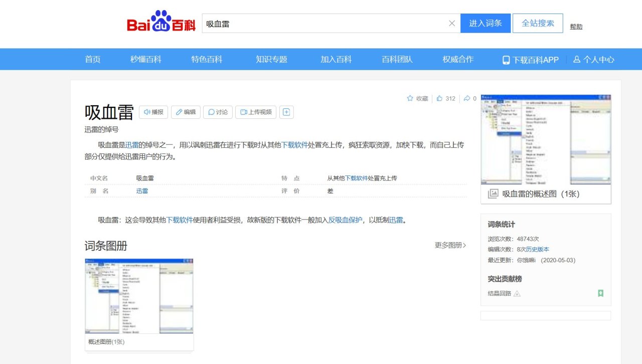Image resolution: width=642 pixels, height=364 pixels.
Task: Click the triangle icon next to 结晶回路
Action: 517,293
